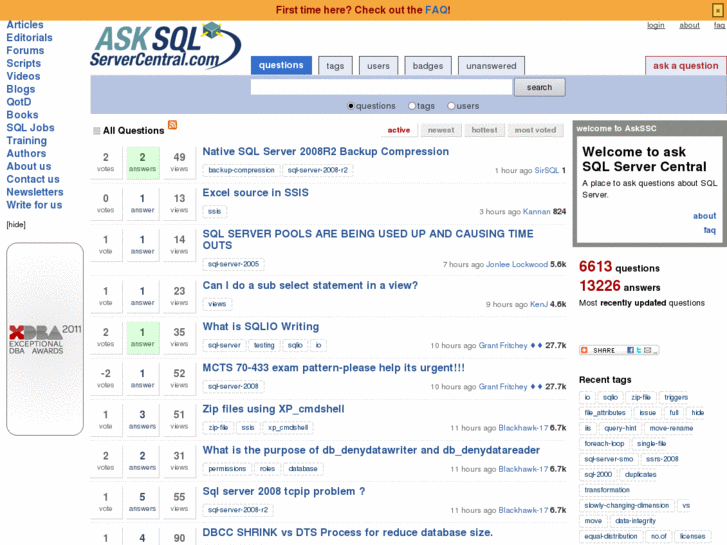Open the views tag under sub select question
Viewport: 727px width, 545px height.
217,304
